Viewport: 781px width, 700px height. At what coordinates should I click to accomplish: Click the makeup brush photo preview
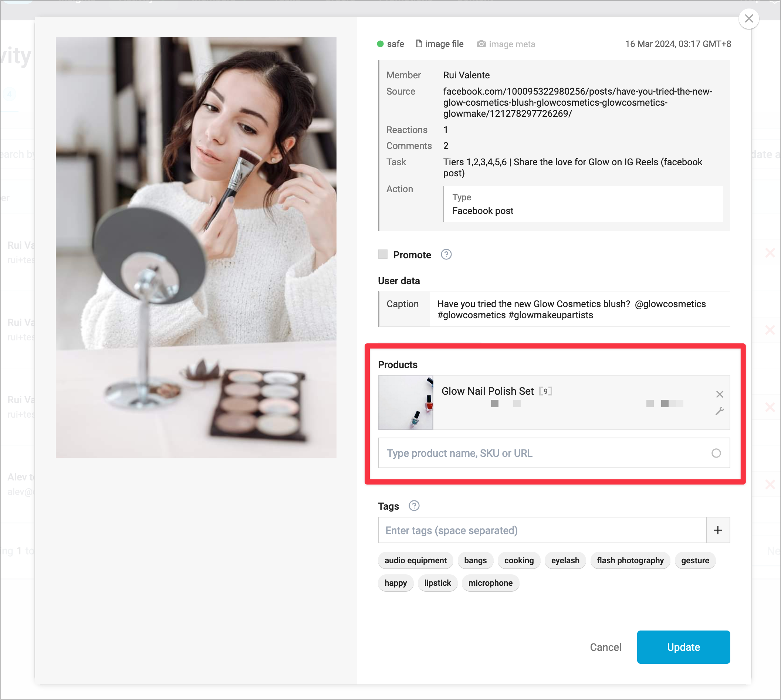[196, 247]
